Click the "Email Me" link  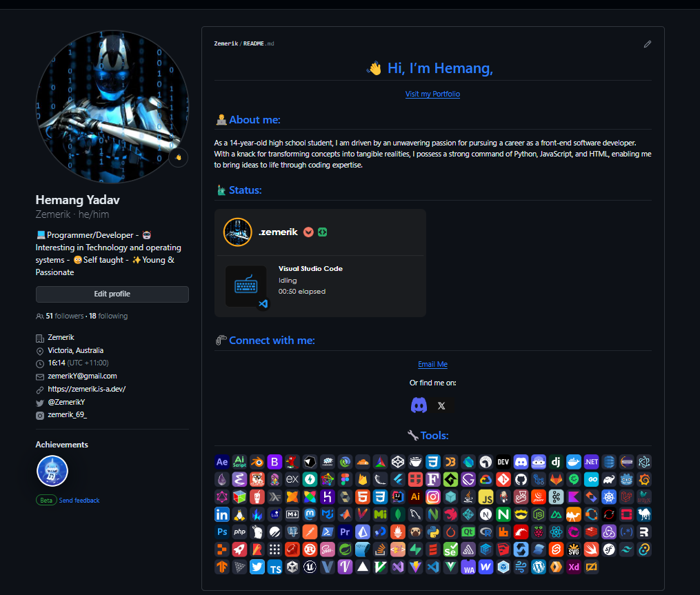point(432,364)
